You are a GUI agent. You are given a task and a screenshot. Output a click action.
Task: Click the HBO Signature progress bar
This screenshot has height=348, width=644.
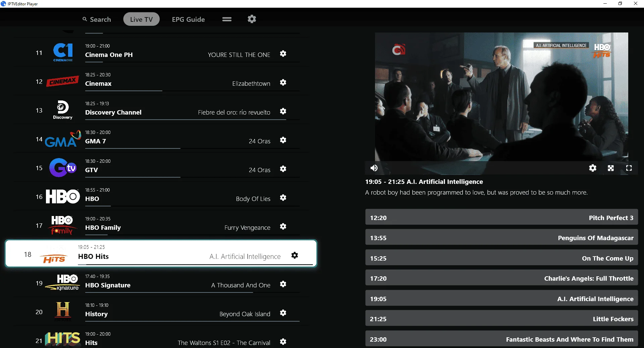tap(192, 292)
